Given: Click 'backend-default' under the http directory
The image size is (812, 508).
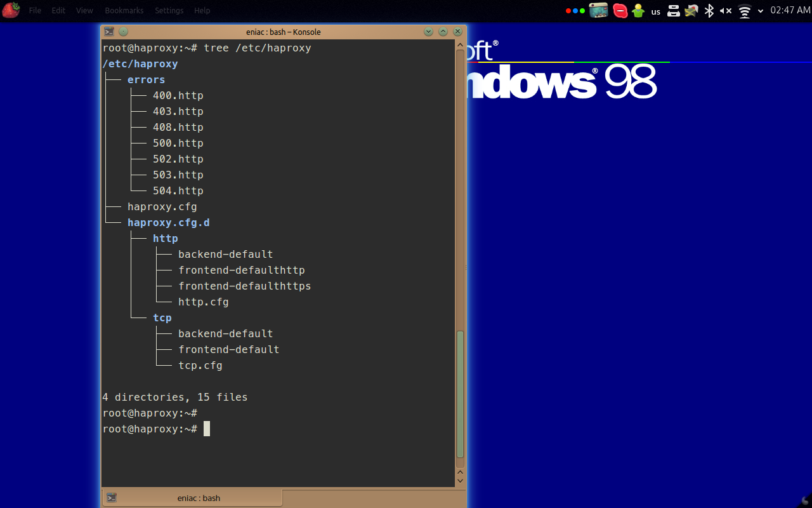Looking at the screenshot, I should 226,254.
